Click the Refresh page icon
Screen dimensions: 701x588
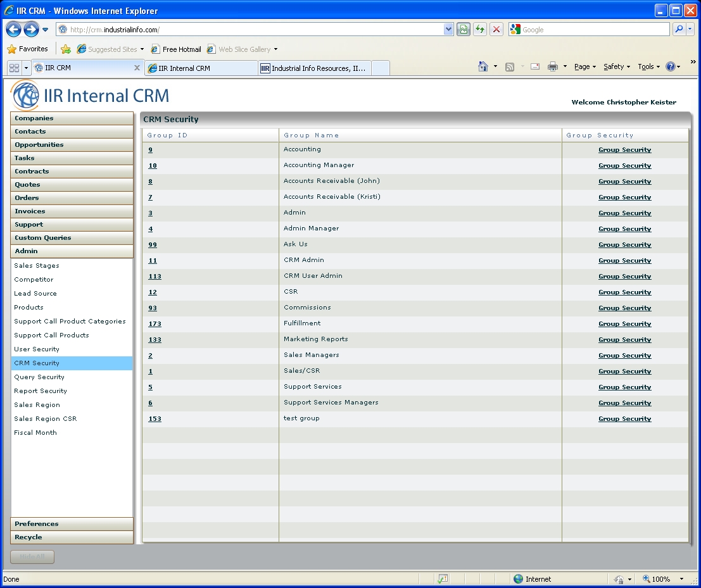[480, 30]
